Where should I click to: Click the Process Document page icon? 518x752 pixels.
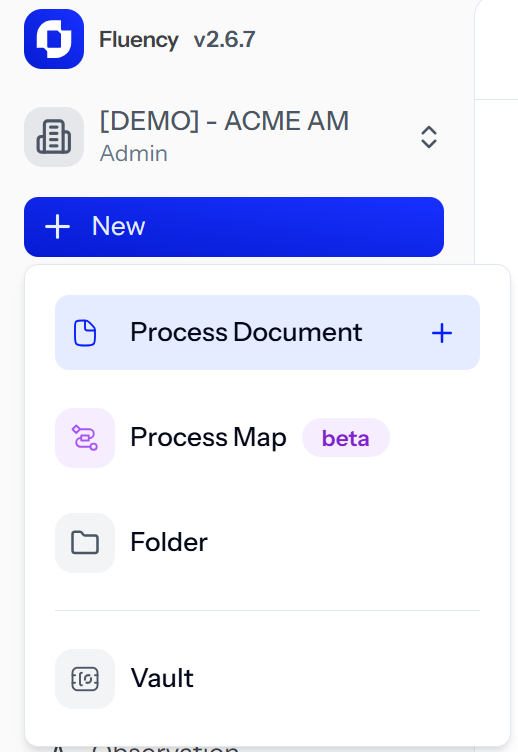[x=85, y=333]
